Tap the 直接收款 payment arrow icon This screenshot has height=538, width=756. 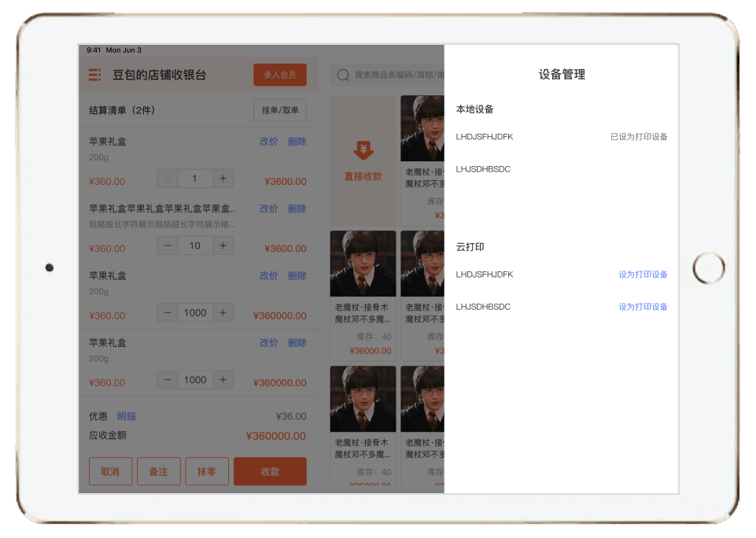[363, 150]
